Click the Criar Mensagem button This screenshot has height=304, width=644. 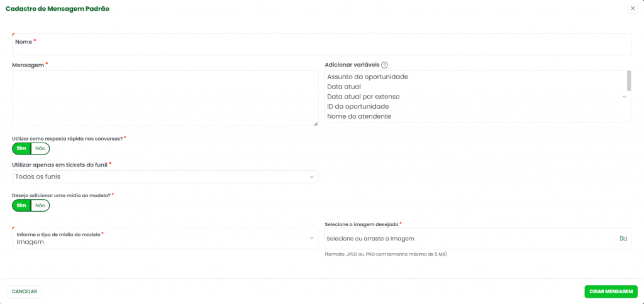pos(611,291)
